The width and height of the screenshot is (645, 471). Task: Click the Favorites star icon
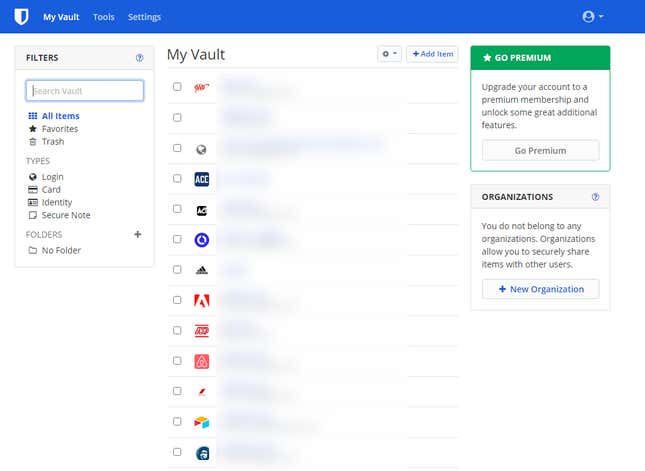coord(32,129)
